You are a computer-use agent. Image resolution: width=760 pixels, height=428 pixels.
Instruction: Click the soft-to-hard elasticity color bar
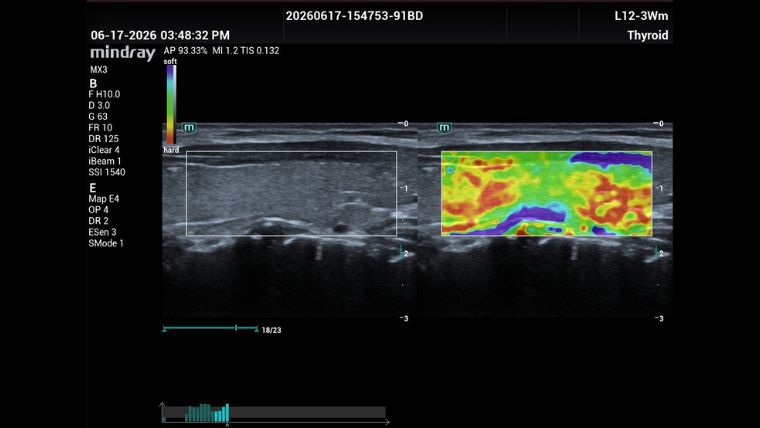click(171, 105)
